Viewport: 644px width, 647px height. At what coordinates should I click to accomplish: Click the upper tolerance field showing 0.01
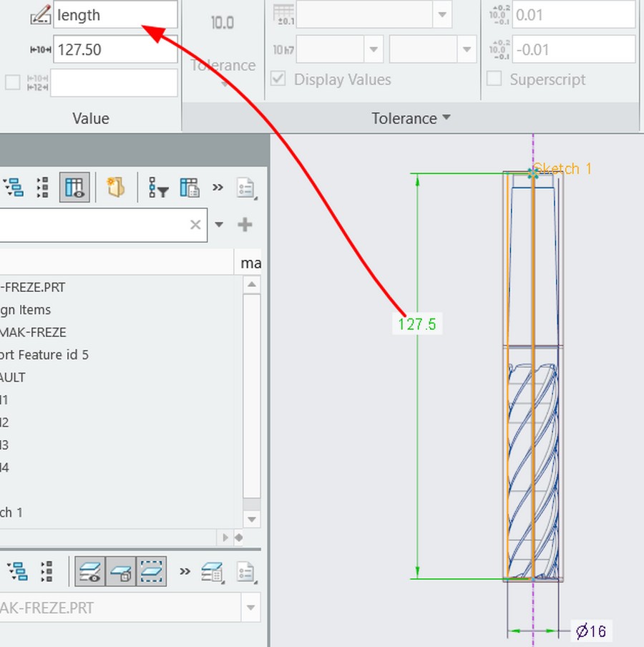573,15
